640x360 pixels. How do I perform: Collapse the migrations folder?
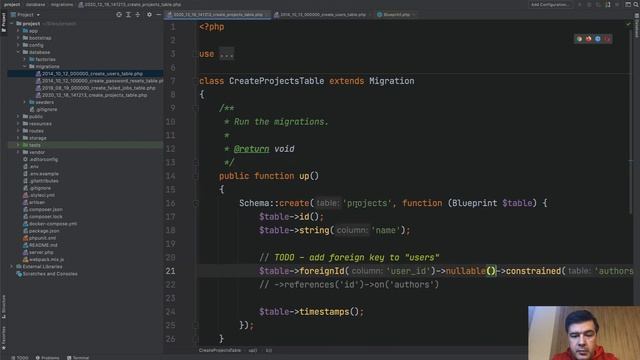24,67
